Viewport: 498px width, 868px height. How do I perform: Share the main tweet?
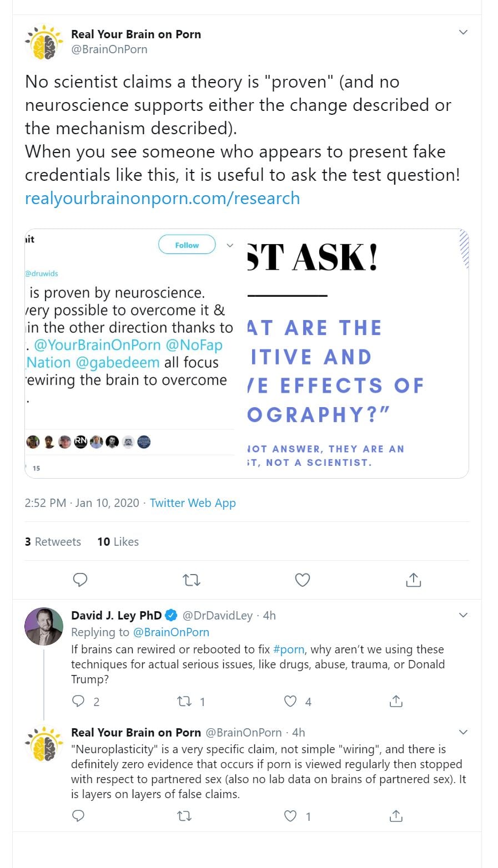click(x=414, y=580)
